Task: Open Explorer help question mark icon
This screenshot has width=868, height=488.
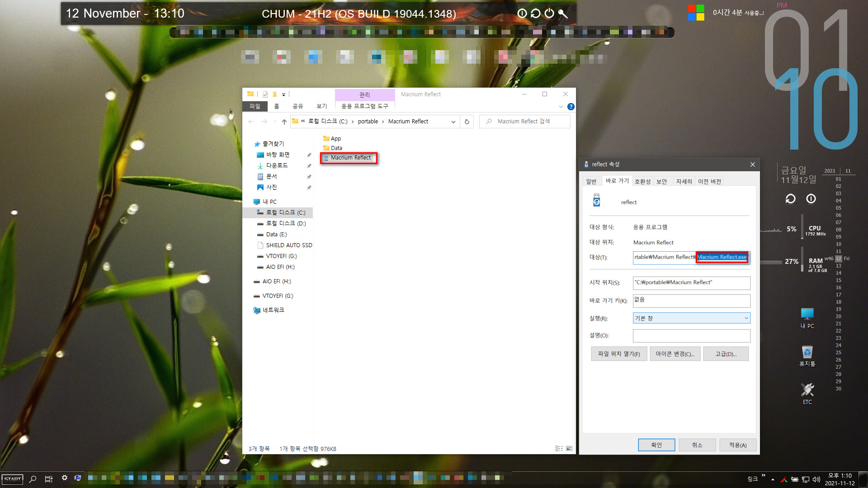Action: 571,107
